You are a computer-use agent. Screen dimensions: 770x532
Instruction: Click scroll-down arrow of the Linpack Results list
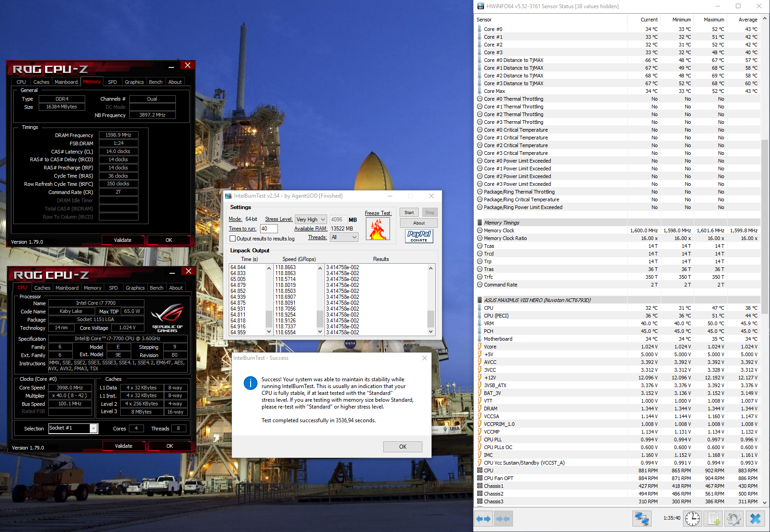click(431, 332)
